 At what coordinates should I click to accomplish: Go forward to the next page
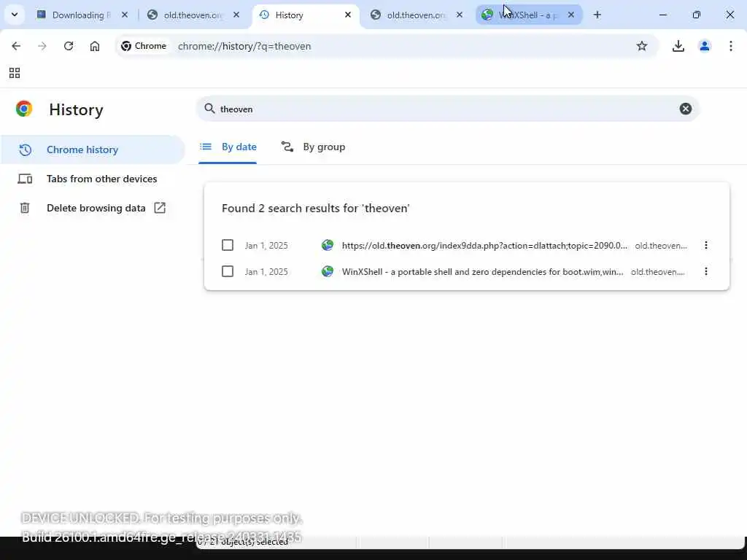point(42,46)
